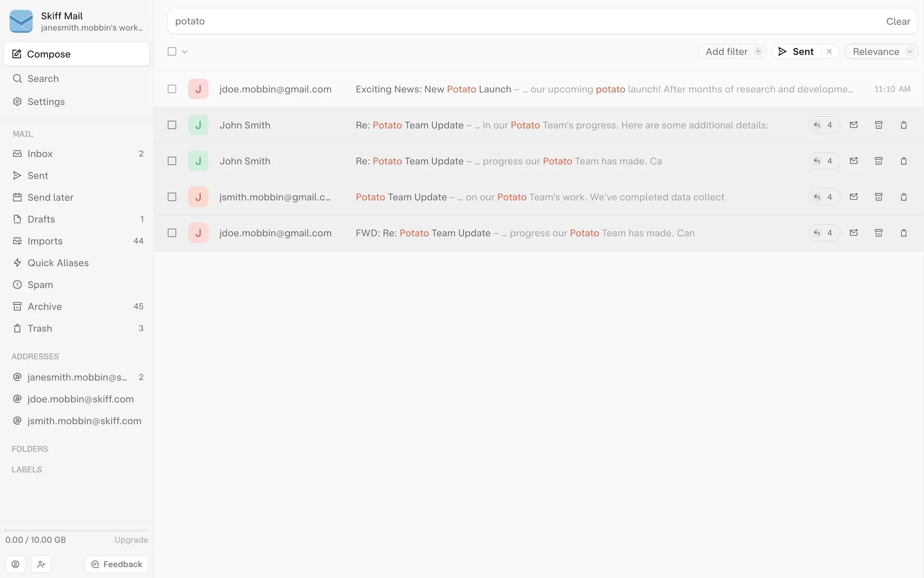
Task: Click the account profile icon at bottom left
Action: pos(15,564)
